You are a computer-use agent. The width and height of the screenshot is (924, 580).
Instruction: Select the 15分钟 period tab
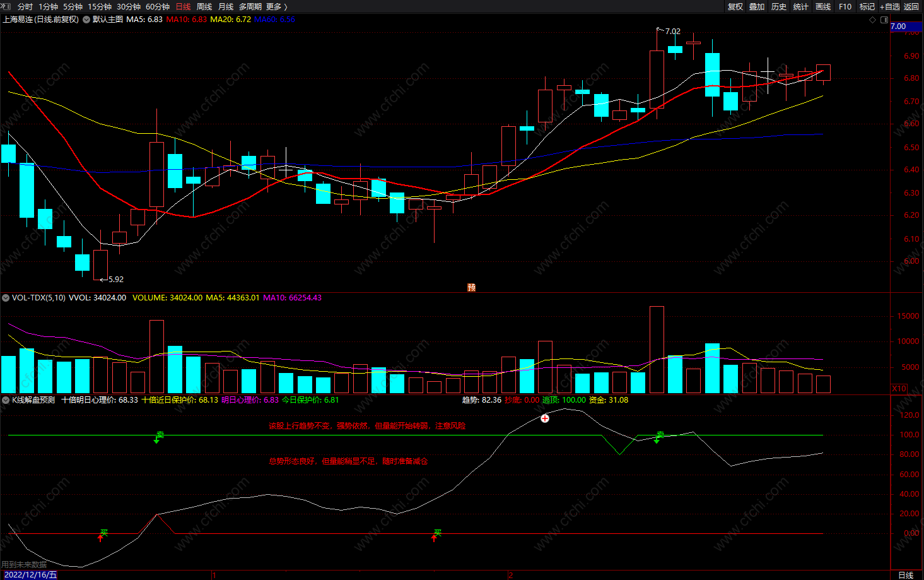99,6
